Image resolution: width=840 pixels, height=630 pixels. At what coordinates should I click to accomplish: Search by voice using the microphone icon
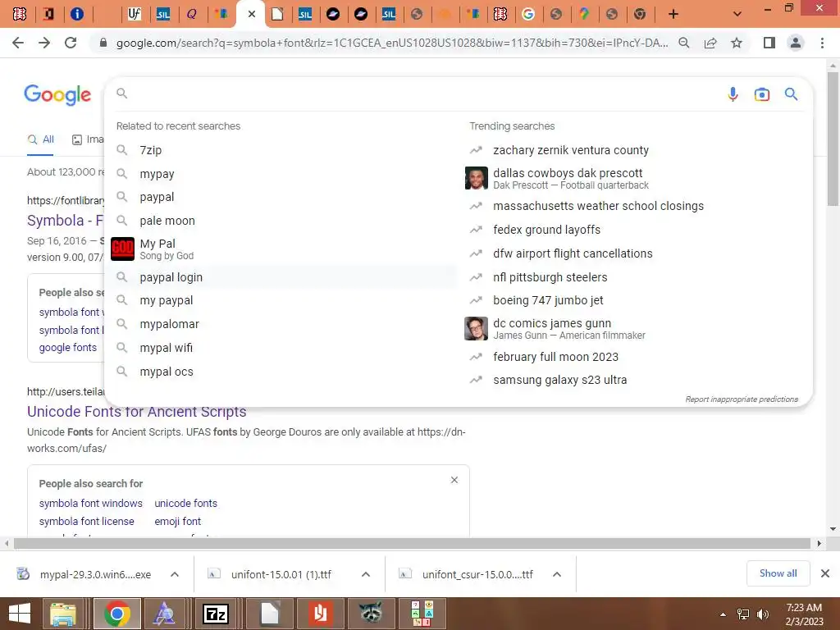tap(733, 94)
